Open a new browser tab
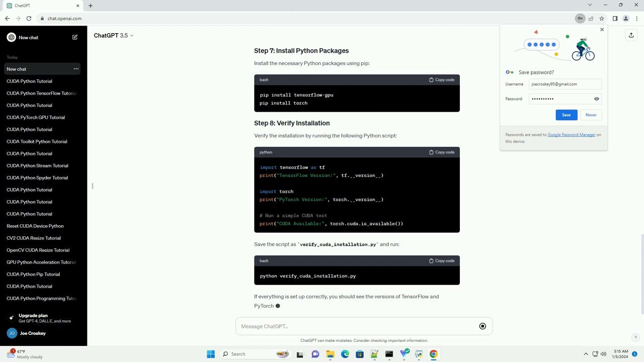 pyautogui.click(x=91, y=6)
